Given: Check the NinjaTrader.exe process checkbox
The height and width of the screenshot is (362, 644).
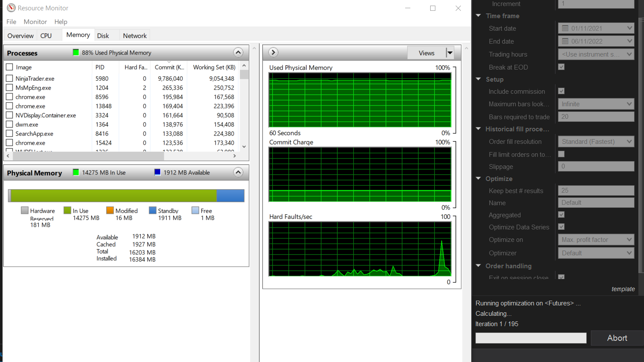Looking at the screenshot, I should [10, 78].
